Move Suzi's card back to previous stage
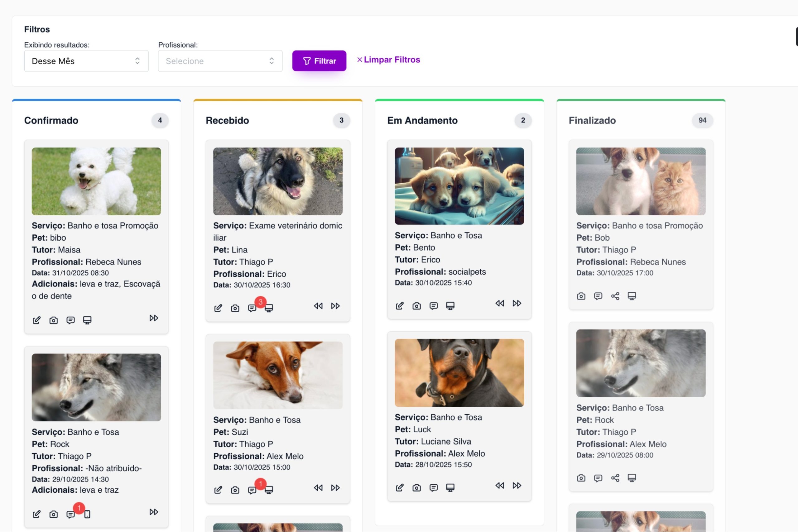The image size is (798, 532). click(318, 487)
